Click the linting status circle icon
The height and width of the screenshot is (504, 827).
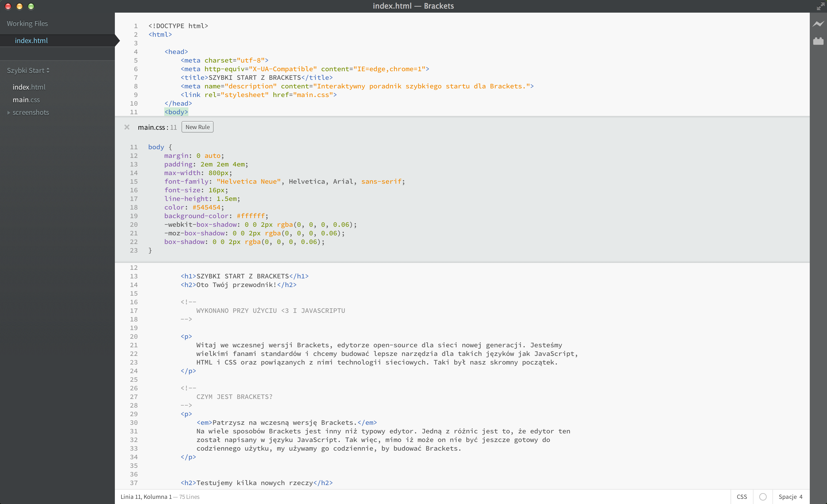(x=763, y=497)
